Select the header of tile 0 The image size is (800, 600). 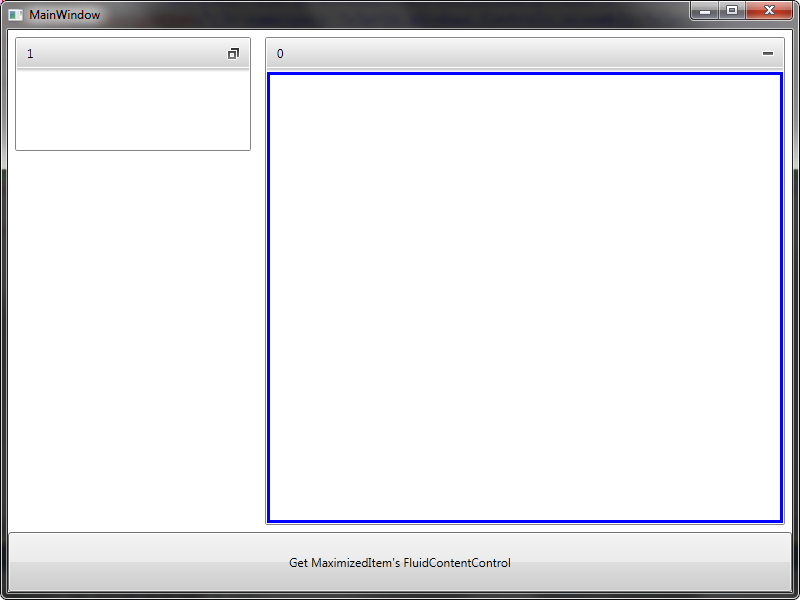[524, 53]
